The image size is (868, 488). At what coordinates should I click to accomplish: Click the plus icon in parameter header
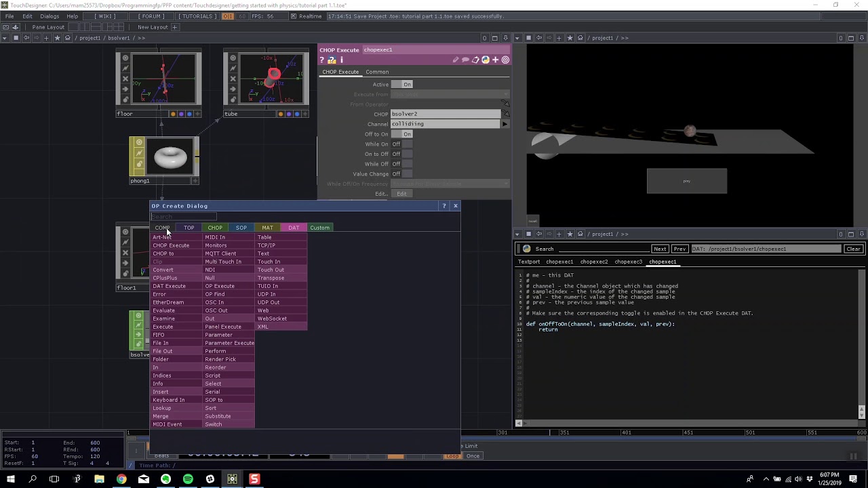495,60
